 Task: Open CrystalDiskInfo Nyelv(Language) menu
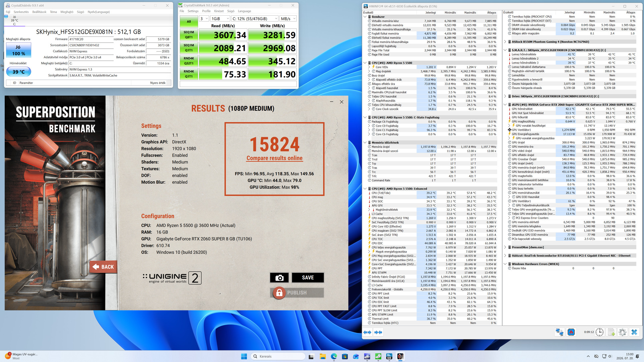click(99, 12)
